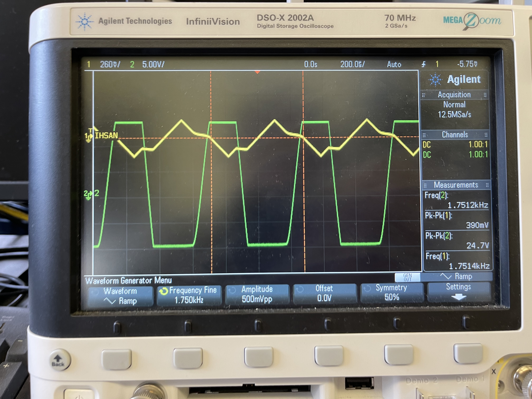
Task: Push the physical softkey below Settings
Action: pyautogui.click(x=468, y=353)
